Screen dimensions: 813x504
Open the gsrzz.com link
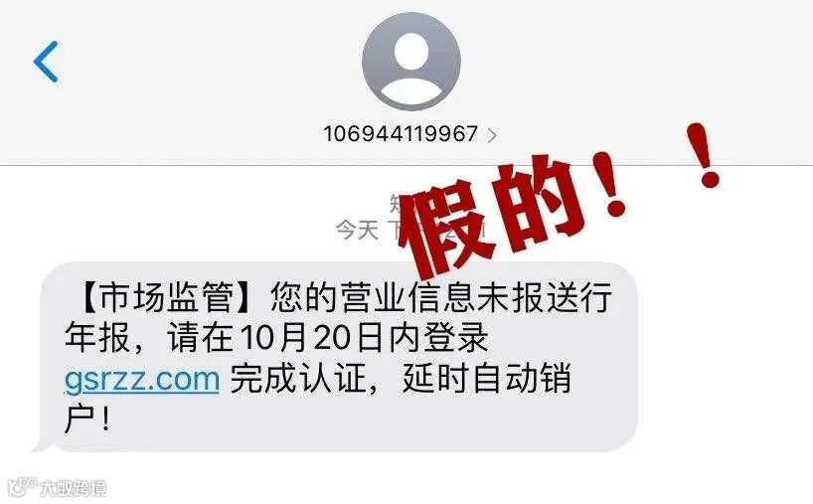[142, 379]
